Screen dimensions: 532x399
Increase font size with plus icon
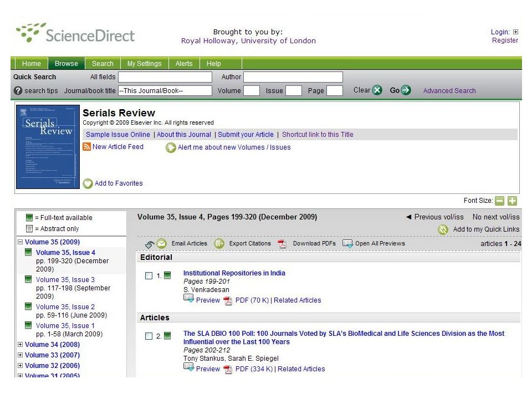click(x=512, y=201)
